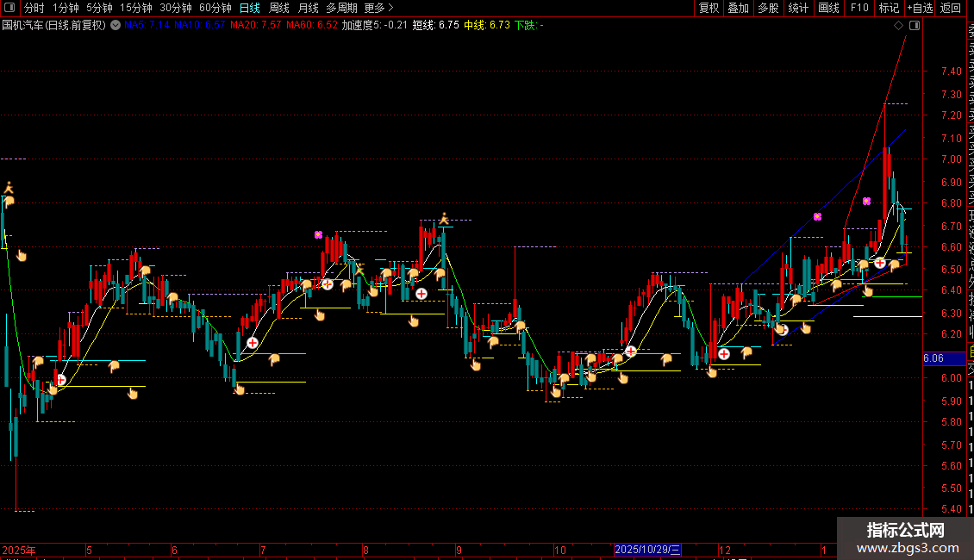Click the red plus-circle marker above the 12 month label

pyautogui.click(x=724, y=354)
